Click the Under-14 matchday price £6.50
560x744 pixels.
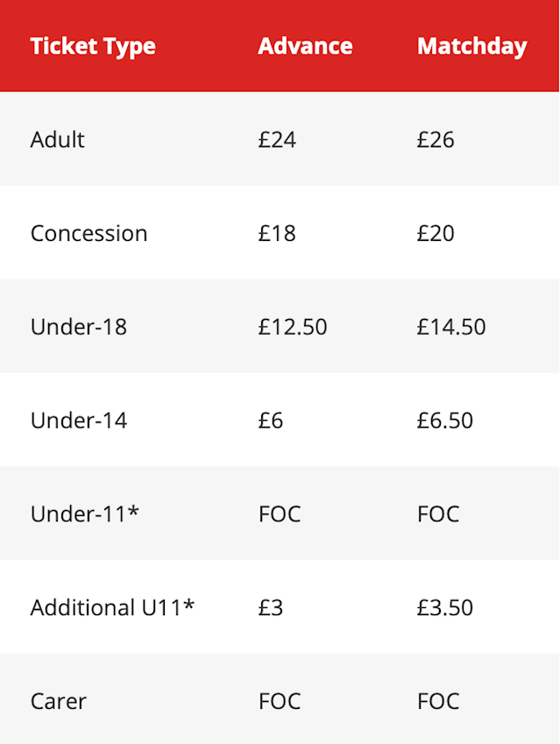pyautogui.click(x=445, y=421)
